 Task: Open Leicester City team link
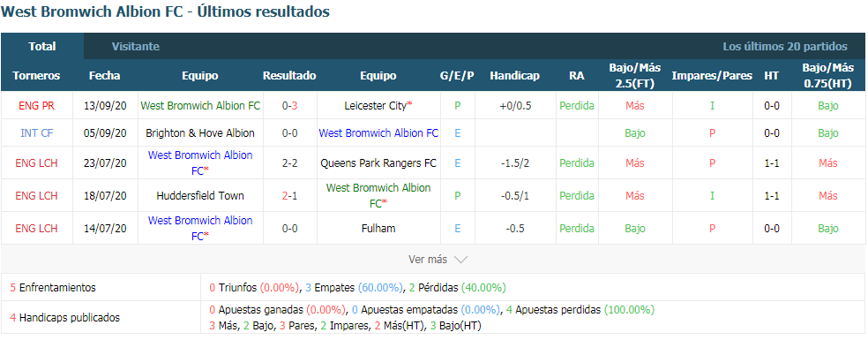click(378, 105)
